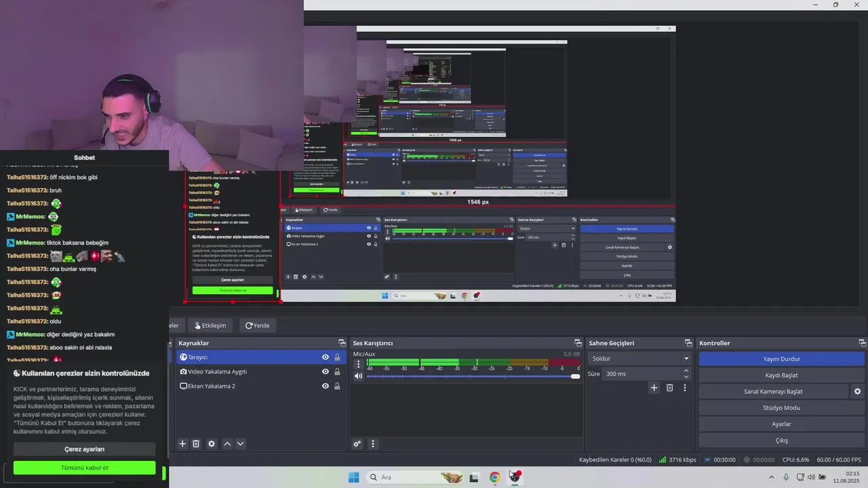This screenshot has width=868, height=488.
Task: Undock the Kaynaklar panel with its float icon
Action: pyautogui.click(x=342, y=343)
